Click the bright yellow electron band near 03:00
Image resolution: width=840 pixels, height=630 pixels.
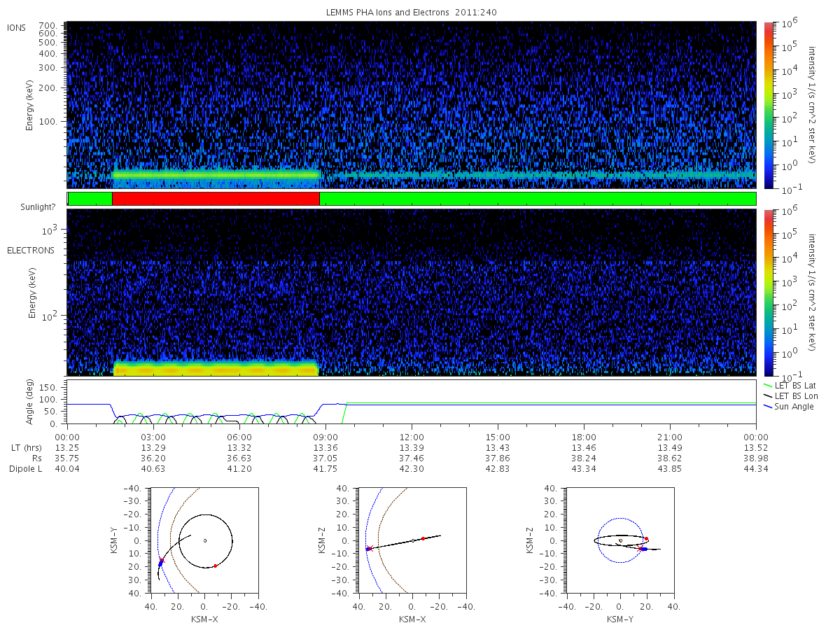point(153,368)
